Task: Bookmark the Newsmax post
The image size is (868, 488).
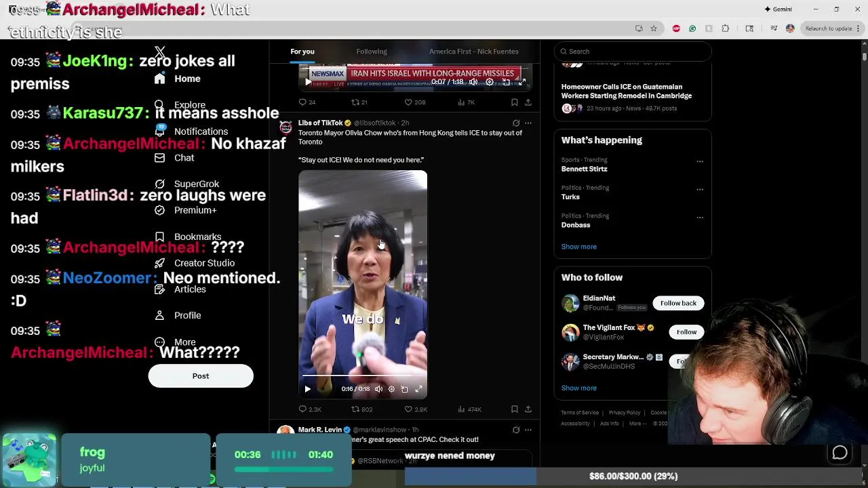Action: [515, 102]
